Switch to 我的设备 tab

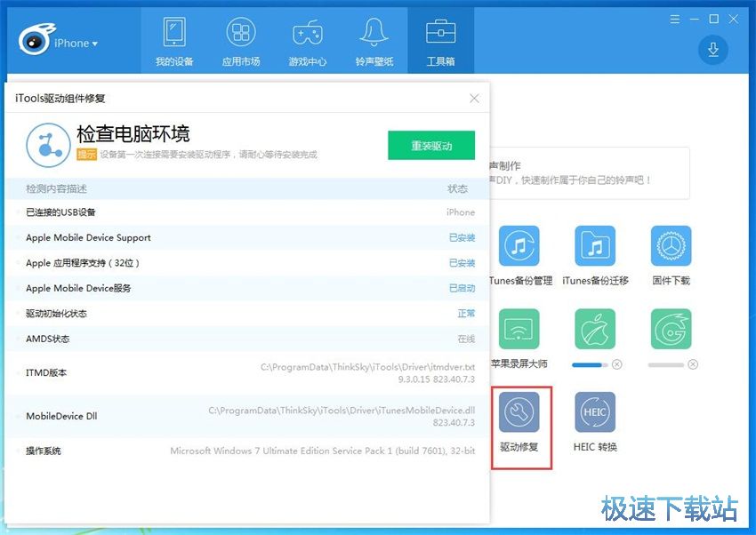pos(174,43)
